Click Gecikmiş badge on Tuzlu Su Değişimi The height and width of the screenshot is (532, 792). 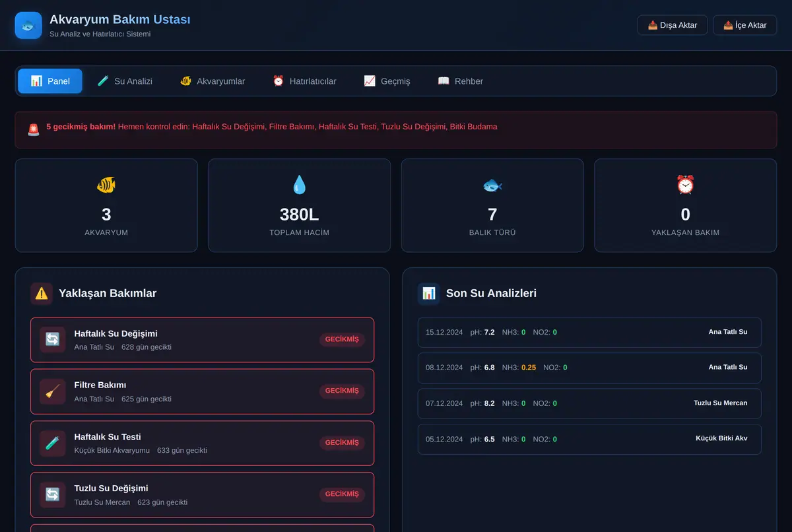pyautogui.click(x=342, y=494)
